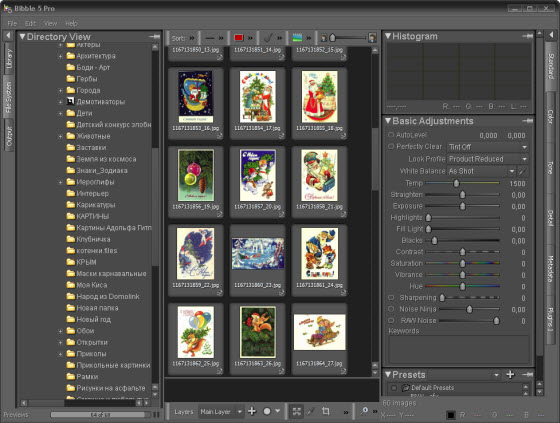Select thumbnail 1167131856_19.jpg
The width and height of the screenshot is (560, 423).
point(196,181)
